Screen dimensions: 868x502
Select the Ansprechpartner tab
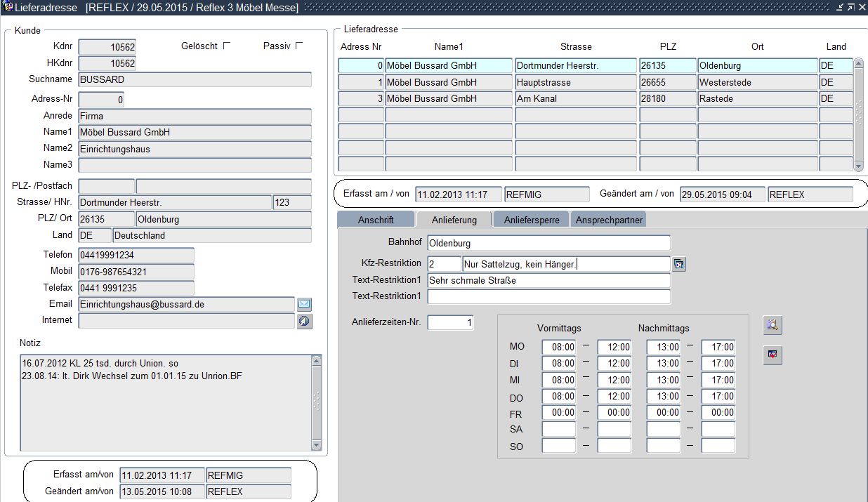point(608,220)
